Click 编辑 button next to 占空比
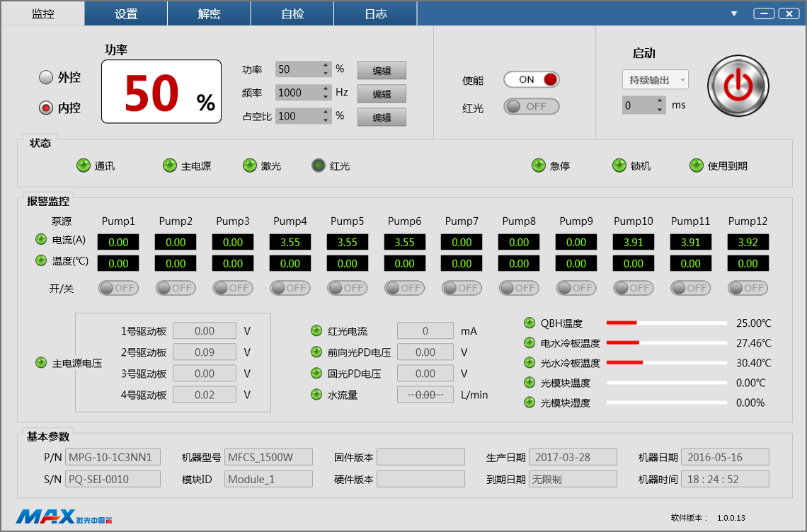 (x=382, y=117)
